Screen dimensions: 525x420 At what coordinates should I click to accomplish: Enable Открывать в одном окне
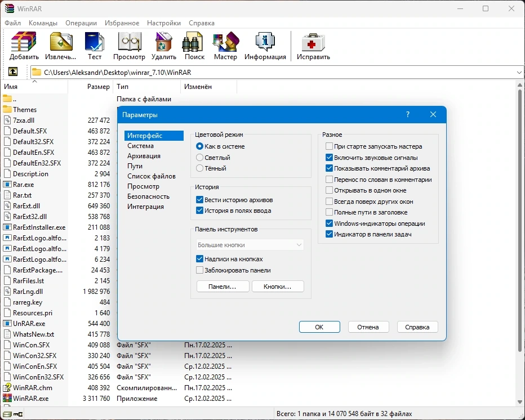(x=329, y=190)
